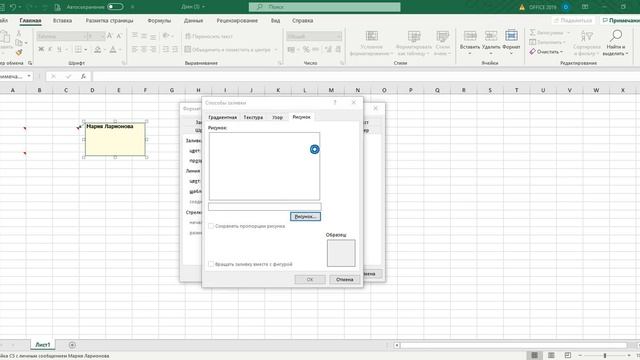Click the Рисунок... button to choose picture
The width and height of the screenshot is (640, 360).
pos(305,216)
